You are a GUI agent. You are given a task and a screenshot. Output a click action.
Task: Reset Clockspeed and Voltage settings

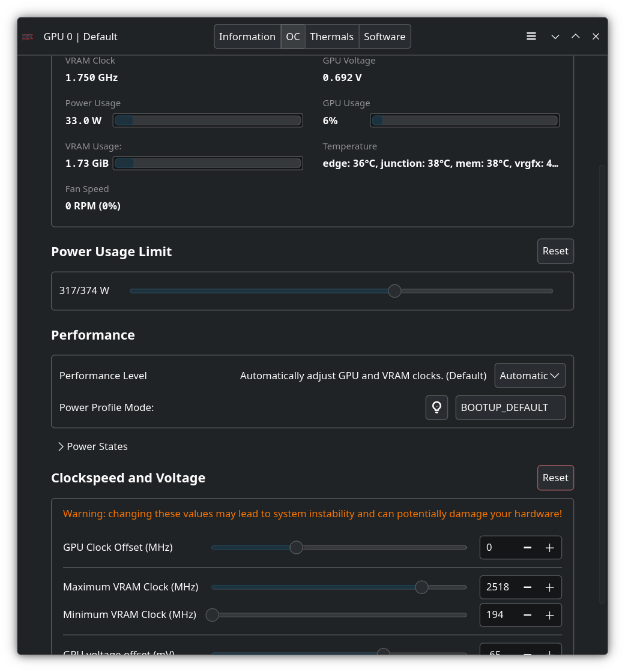pos(555,478)
